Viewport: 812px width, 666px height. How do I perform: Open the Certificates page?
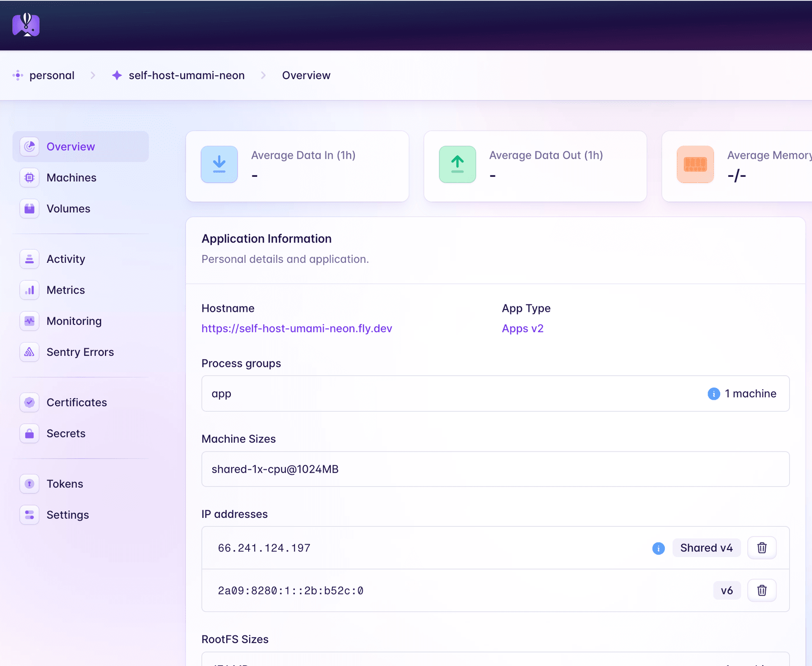click(x=77, y=402)
